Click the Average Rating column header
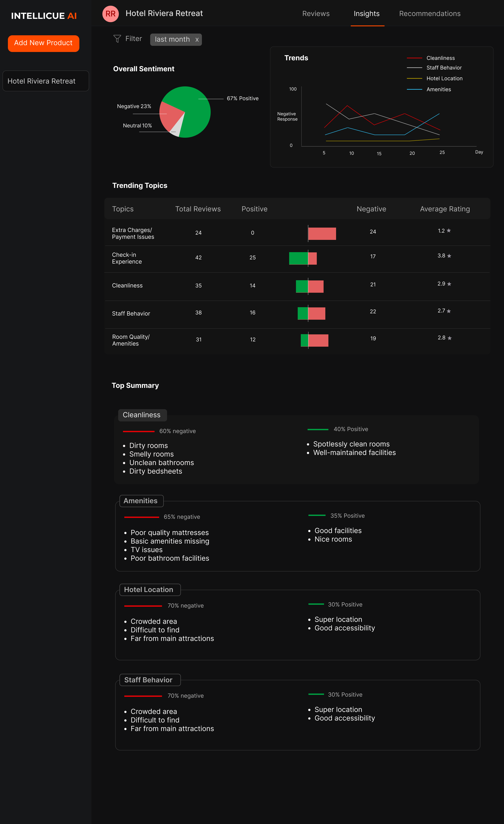The height and width of the screenshot is (824, 504). (x=445, y=209)
